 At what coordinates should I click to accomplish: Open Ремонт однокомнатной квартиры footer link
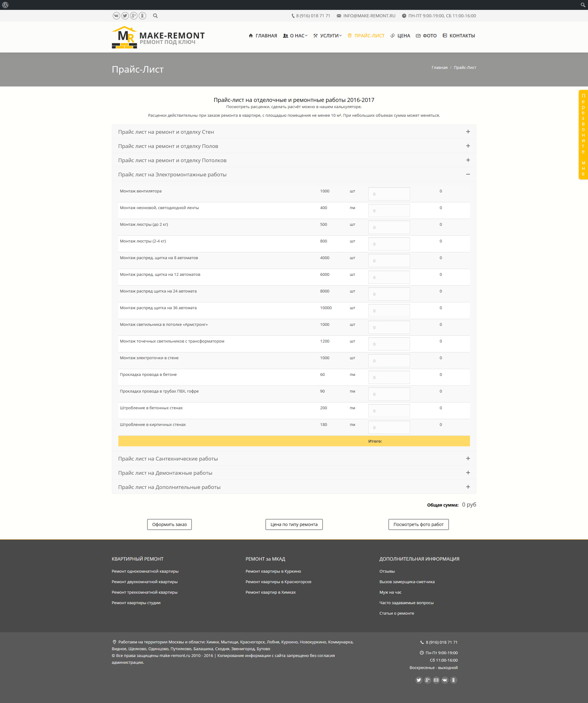(x=145, y=571)
